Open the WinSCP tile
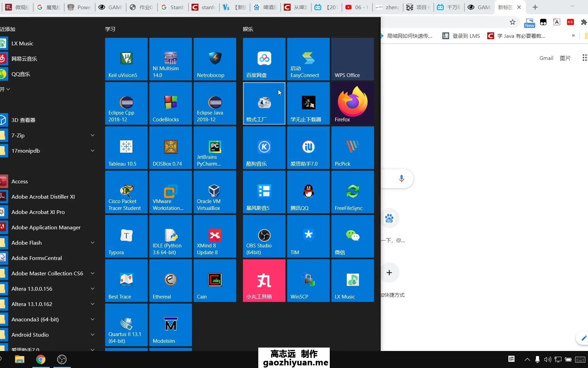This screenshot has height=368, width=588. [x=308, y=280]
